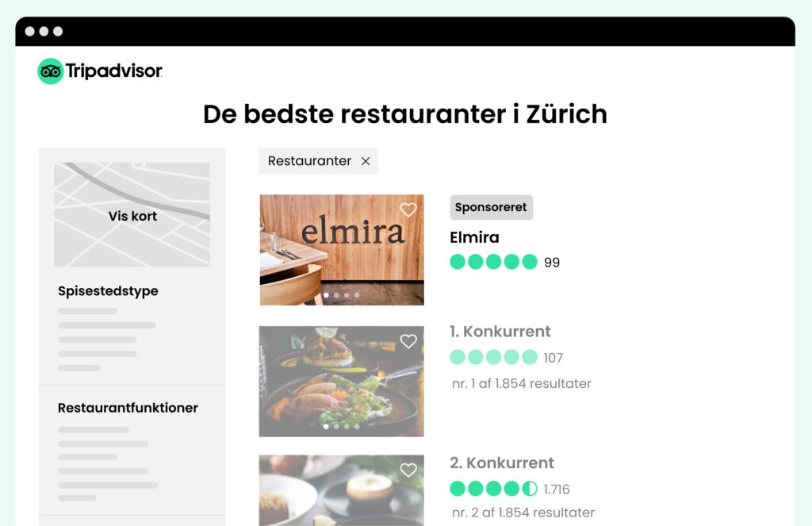Click the Sponsoreret badge

[491, 207]
